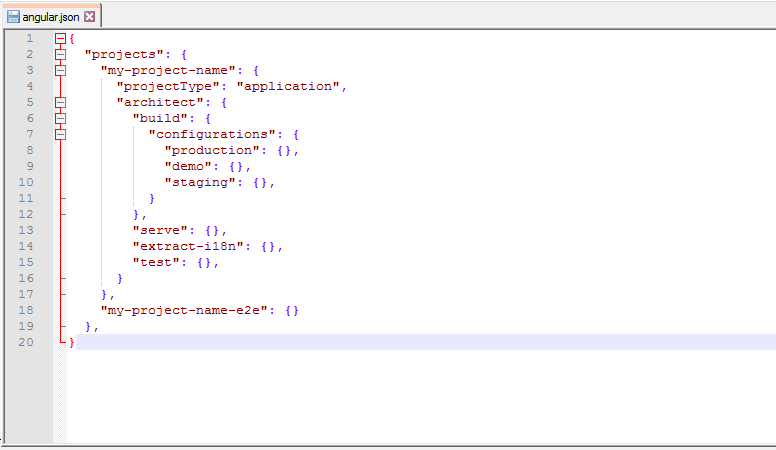Collapse the "my-project-name" fold marker

[x=60, y=70]
